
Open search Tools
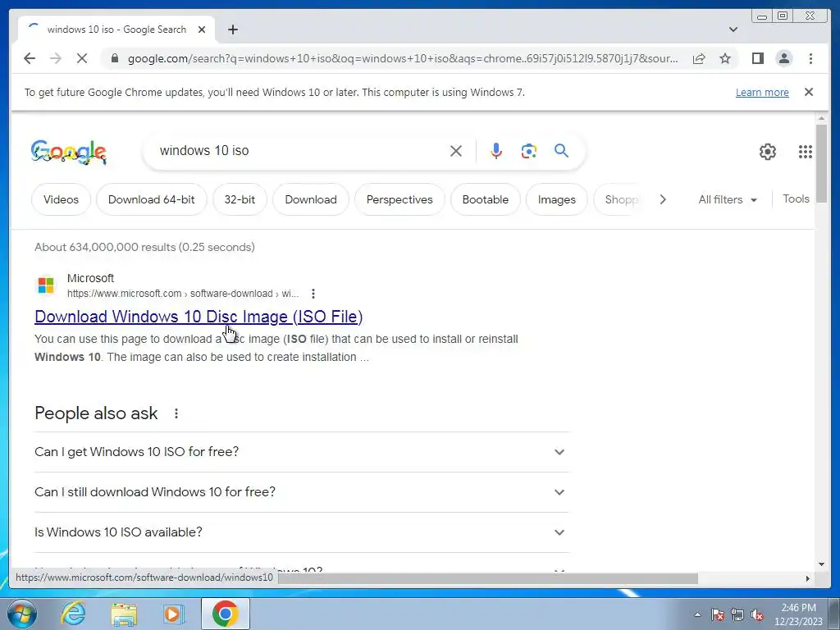(x=796, y=199)
